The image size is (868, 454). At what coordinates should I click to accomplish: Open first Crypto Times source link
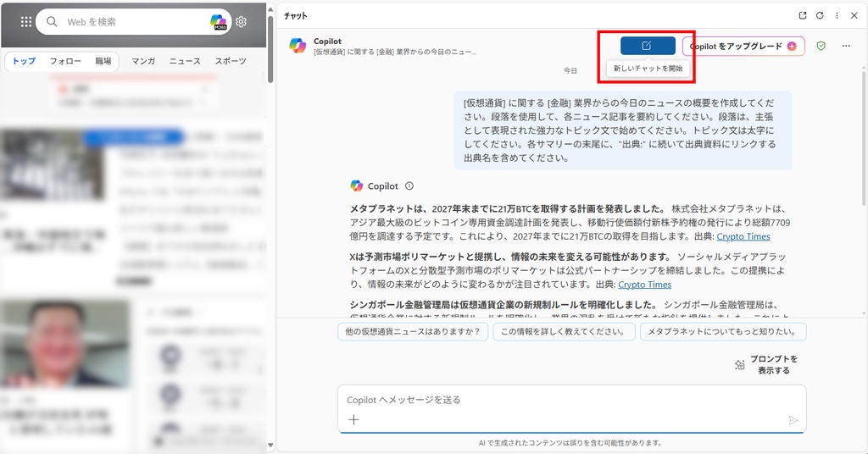tap(743, 236)
